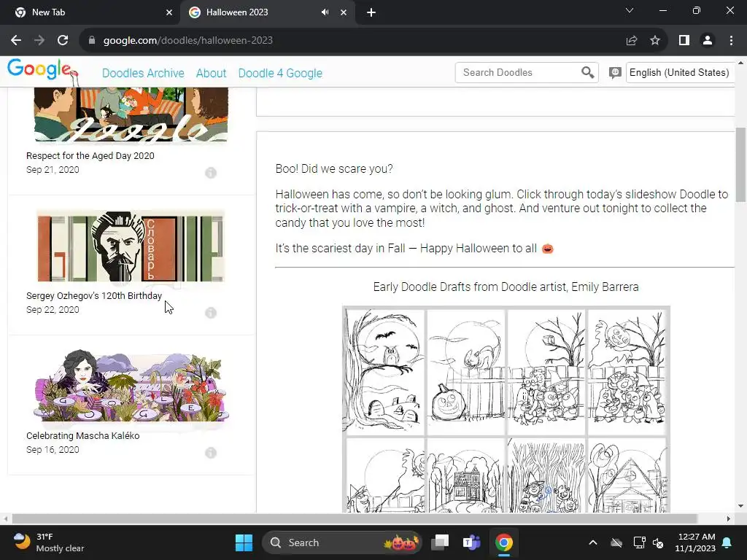Viewport: 747px width, 560px height.
Task: Click the scroll down arrow
Action: point(740,506)
